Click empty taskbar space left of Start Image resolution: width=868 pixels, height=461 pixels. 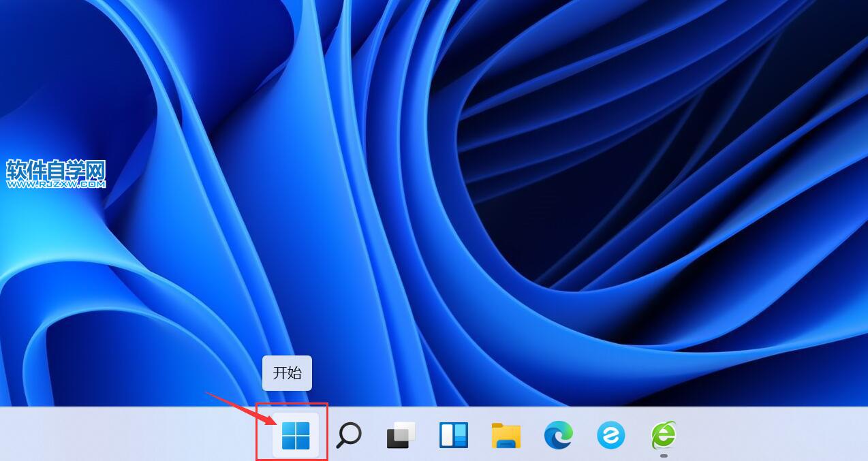tap(136, 434)
